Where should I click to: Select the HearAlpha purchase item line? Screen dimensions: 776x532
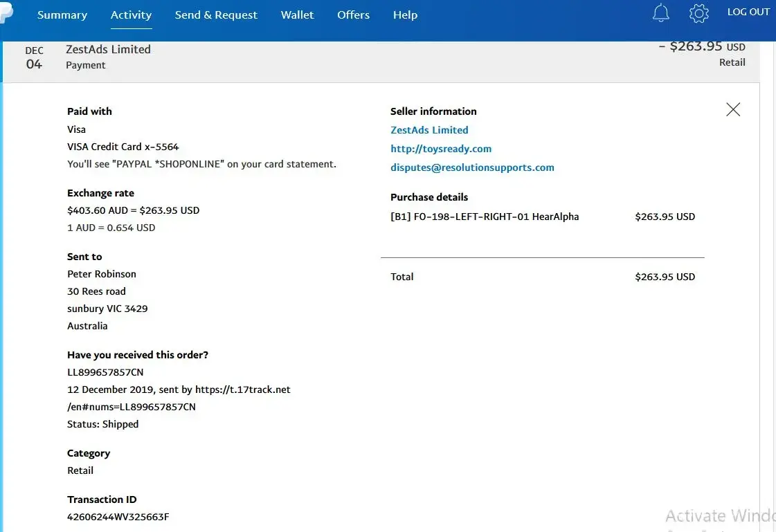pos(485,217)
